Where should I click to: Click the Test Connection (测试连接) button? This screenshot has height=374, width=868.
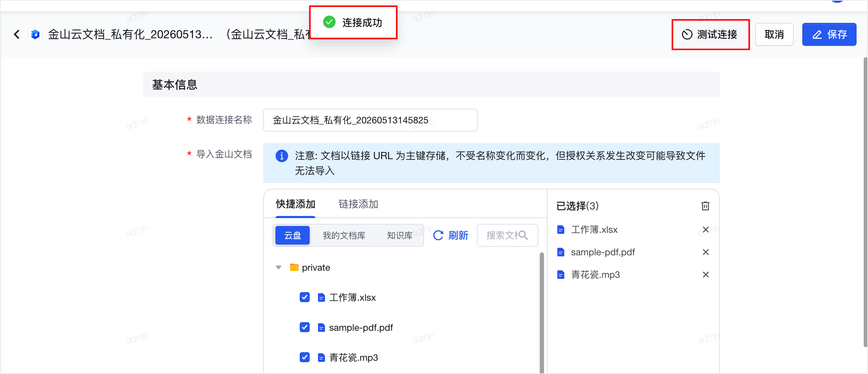[710, 34]
